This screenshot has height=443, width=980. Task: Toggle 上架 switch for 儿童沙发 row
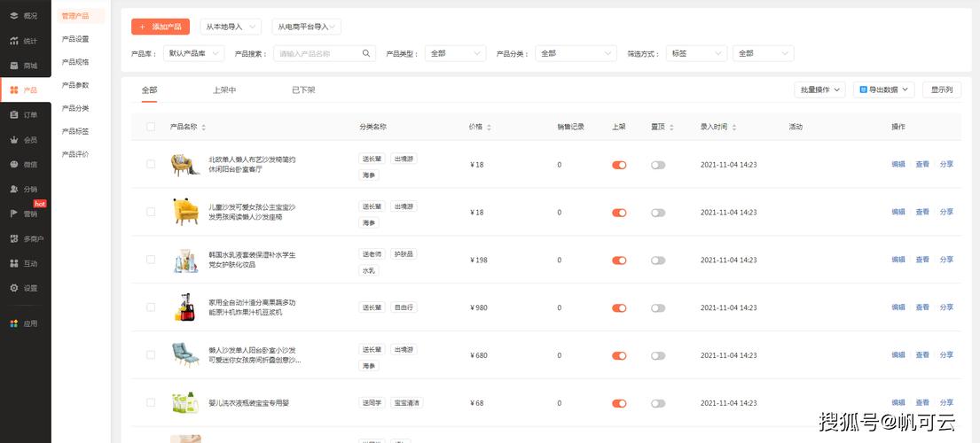pyautogui.click(x=619, y=213)
